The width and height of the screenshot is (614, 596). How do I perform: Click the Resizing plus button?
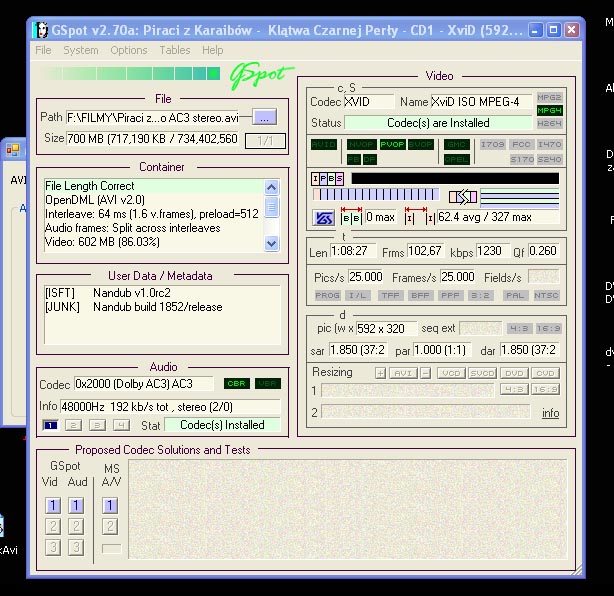point(380,373)
